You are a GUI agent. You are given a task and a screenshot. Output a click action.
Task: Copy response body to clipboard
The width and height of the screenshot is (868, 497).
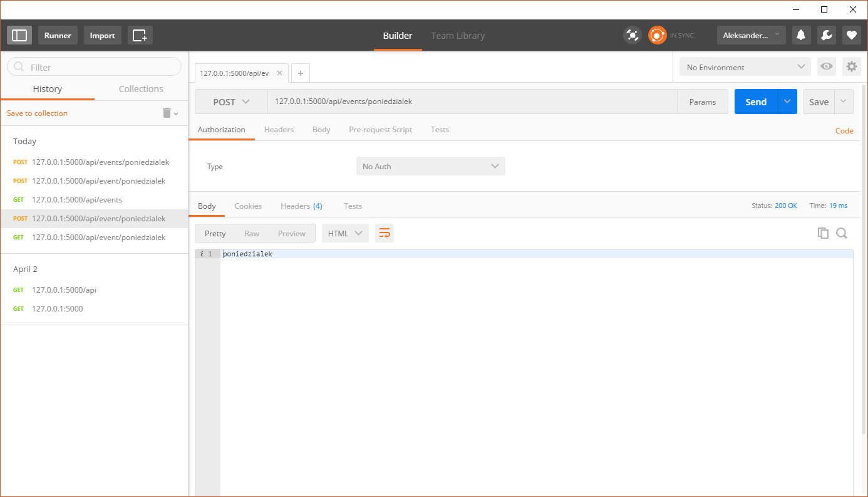click(x=823, y=233)
